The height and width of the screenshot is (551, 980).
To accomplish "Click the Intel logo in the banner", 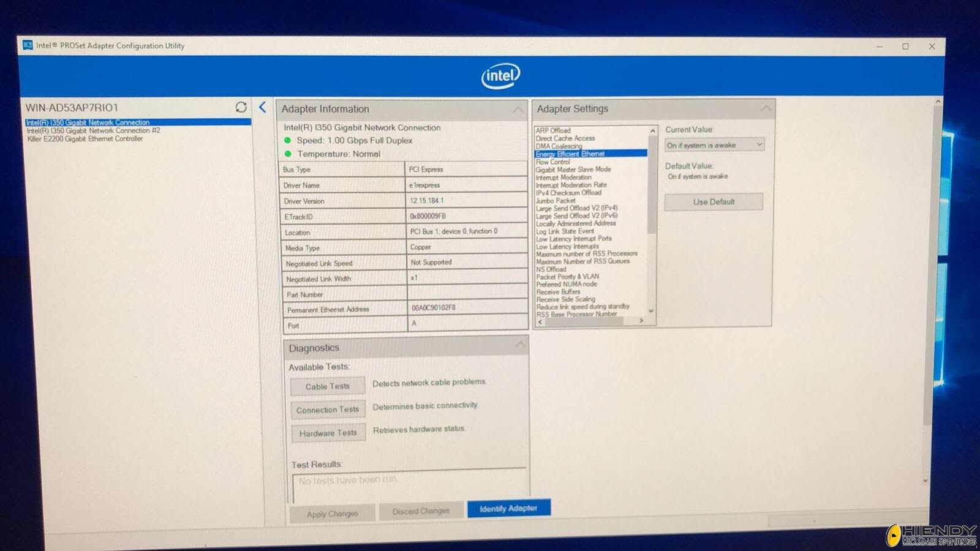I will tap(500, 76).
